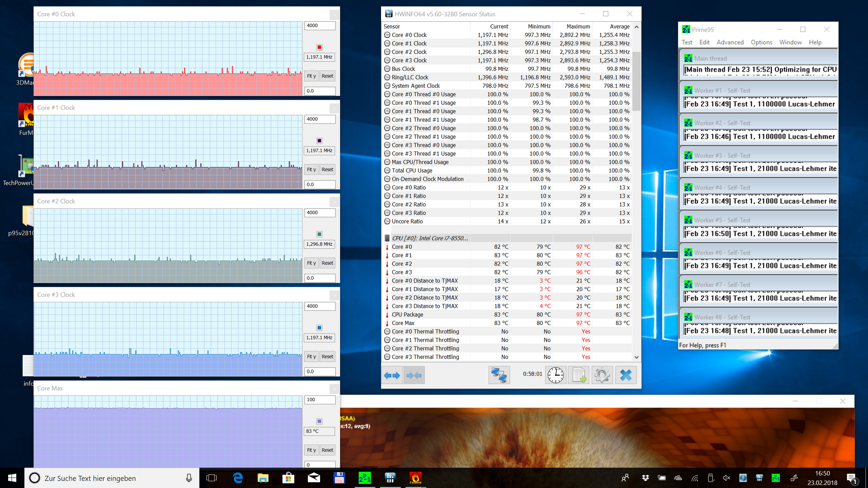This screenshot has width=868, height=488.
Task: Open Prime95 Options menu
Action: click(x=761, y=42)
